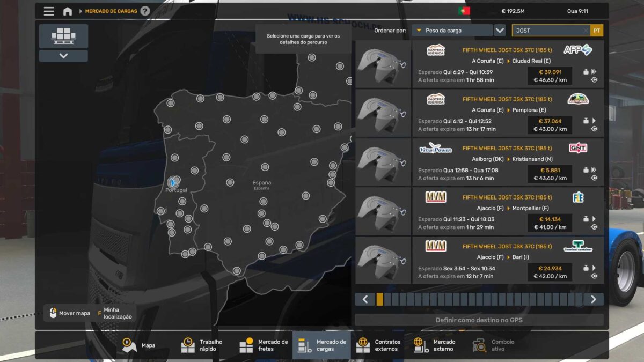
Task: Open the Contratos externos tab
Action: pos(379,345)
